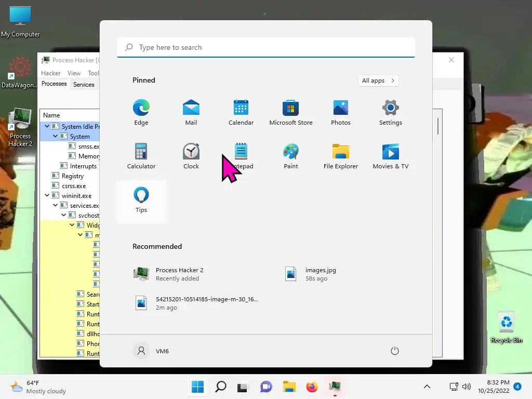Open Movies & TV
Image resolution: width=532 pixels, height=399 pixels.
tap(391, 156)
